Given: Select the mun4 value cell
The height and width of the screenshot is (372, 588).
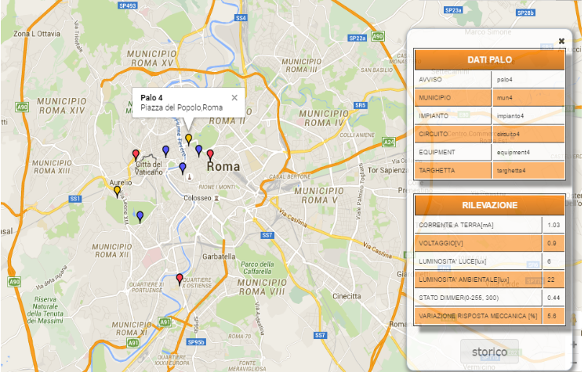Looking at the screenshot, I should coord(528,98).
